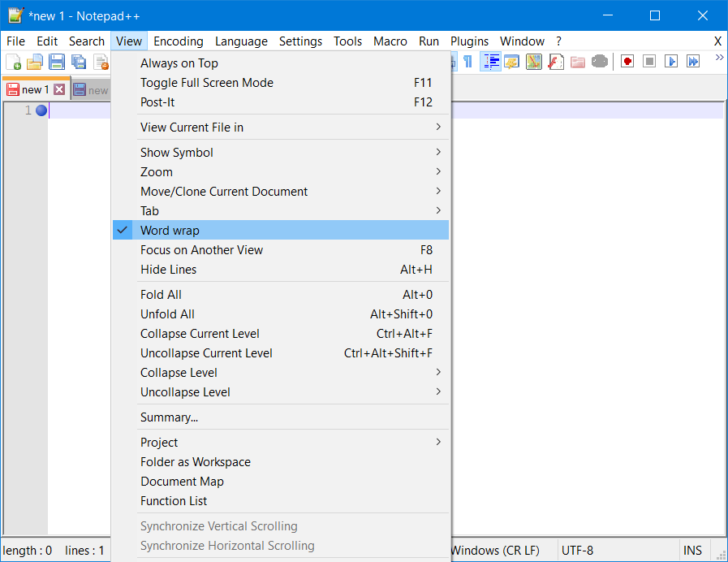Screen dimensions: 728x562
Task: Toggle the Word wrap toolbar icon
Action: 491,60
